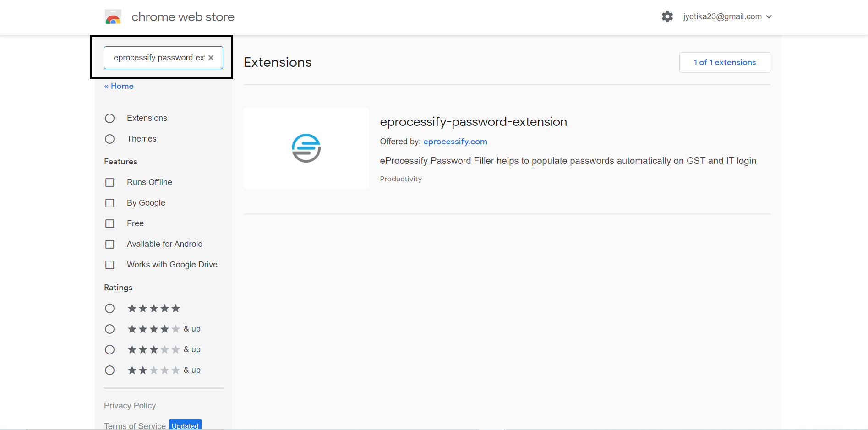Select the four stars & up rating
The image size is (868, 430).
coord(110,329)
